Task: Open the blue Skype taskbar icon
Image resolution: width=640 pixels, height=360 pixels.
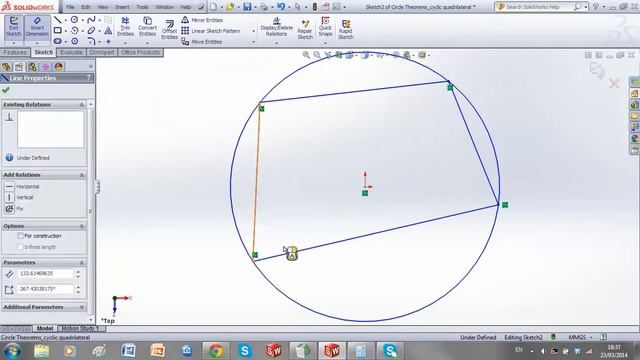Action: point(244,351)
